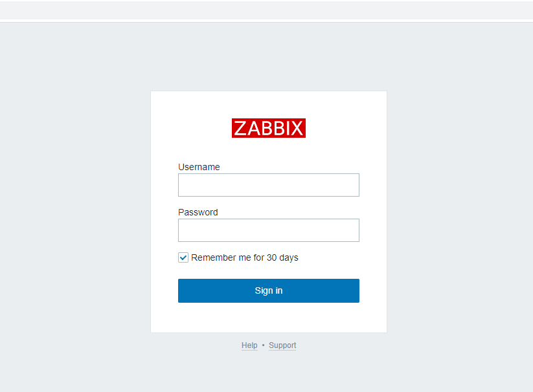Uncheck the Remember me checkbox
Image resolution: width=533 pixels, height=392 pixels.
pyautogui.click(x=183, y=257)
